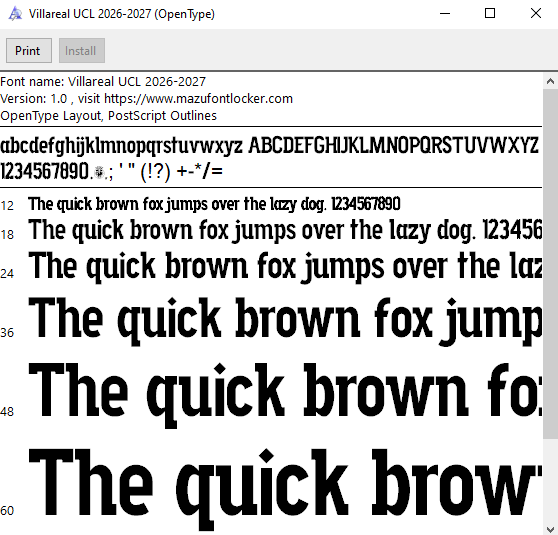
Task: Click the vertical scrollbar thumb
Action: [x=550, y=264]
